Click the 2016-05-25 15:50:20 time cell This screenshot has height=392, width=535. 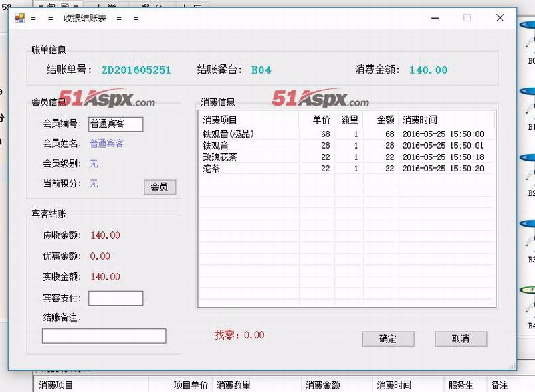tap(443, 168)
